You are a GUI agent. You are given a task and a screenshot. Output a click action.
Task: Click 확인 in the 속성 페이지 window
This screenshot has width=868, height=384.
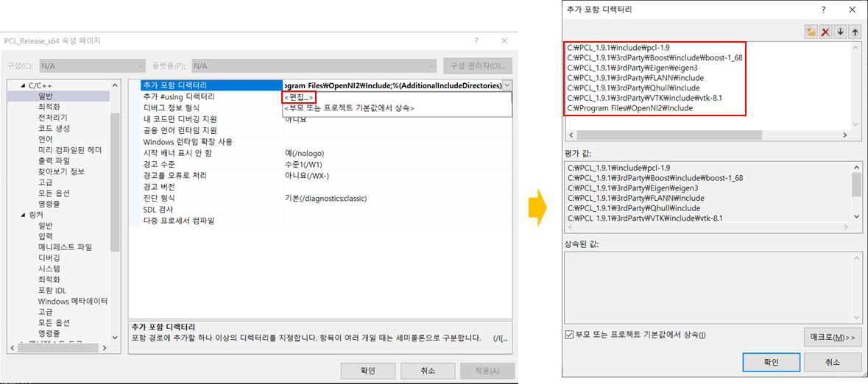point(367,371)
